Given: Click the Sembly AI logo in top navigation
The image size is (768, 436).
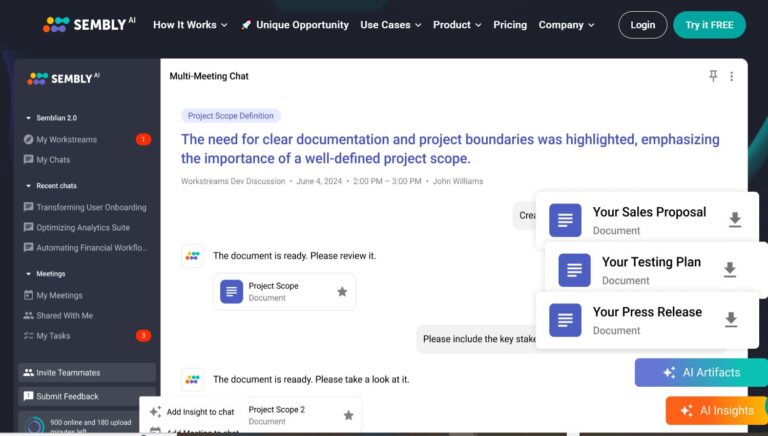Looking at the screenshot, I should [x=89, y=24].
